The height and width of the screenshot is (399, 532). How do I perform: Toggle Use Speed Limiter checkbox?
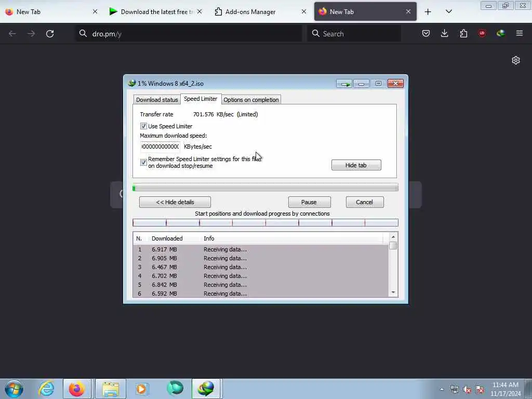click(143, 126)
